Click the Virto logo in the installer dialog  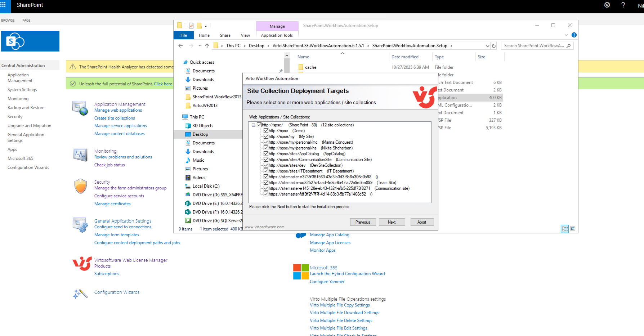425,97
